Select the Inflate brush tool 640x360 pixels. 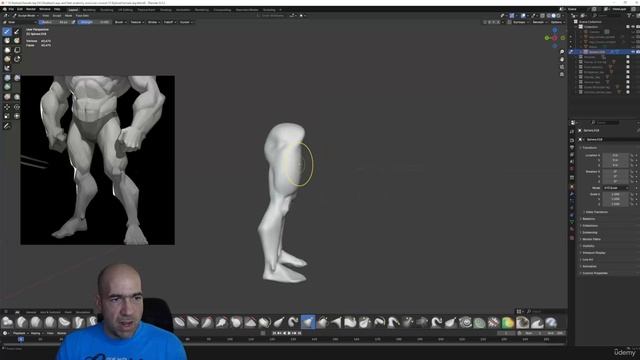coord(7,59)
